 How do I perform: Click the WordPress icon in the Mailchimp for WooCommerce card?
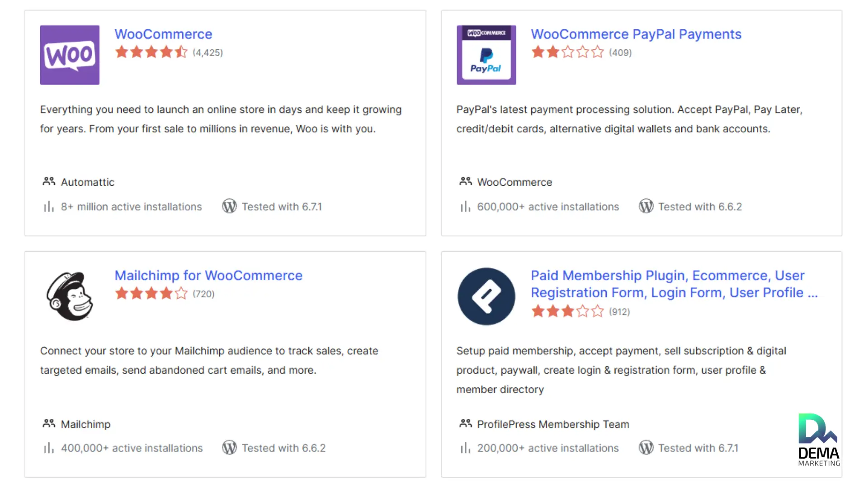(229, 447)
